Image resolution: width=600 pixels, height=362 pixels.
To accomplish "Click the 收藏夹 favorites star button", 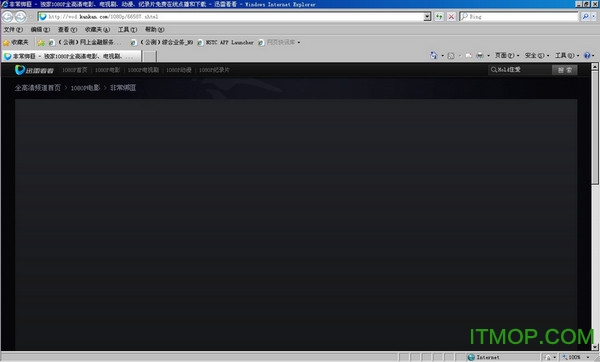I will (x=16, y=42).
